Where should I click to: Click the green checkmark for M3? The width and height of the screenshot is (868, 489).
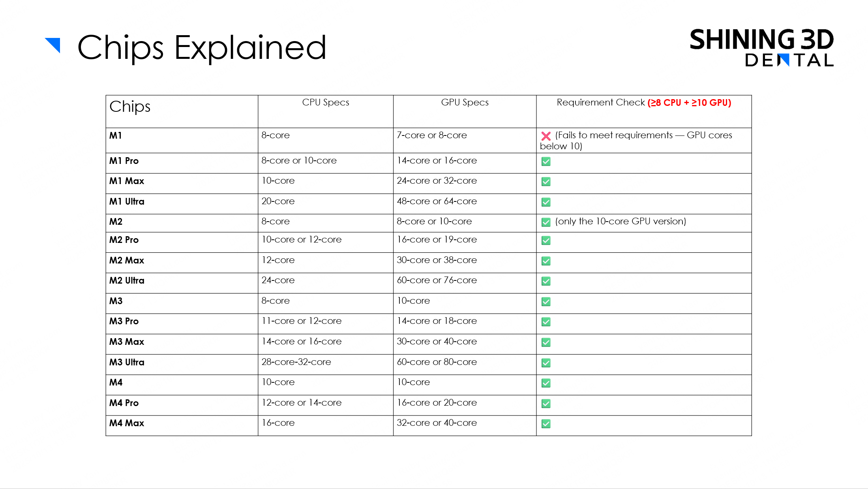tap(546, 302)
